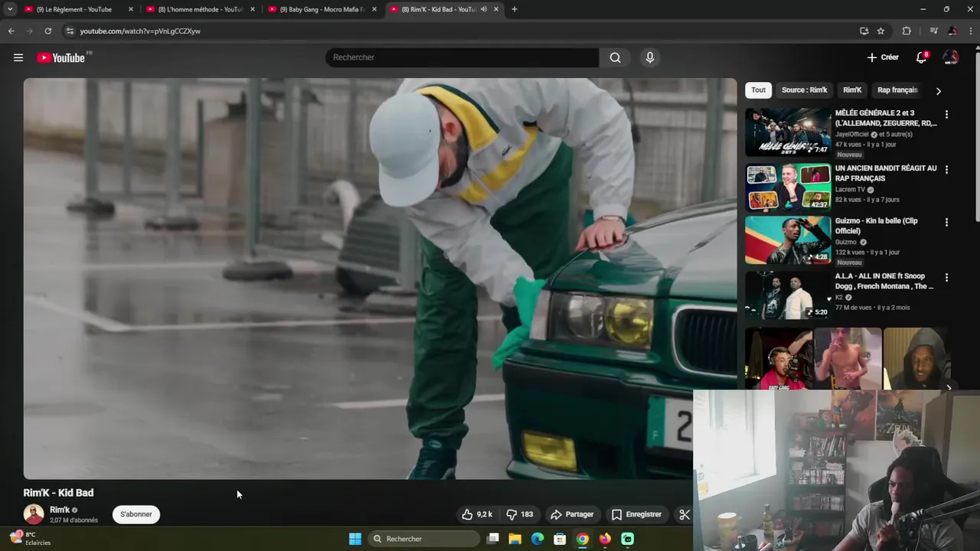Focus the YouTube Rechercher search field

462,57
